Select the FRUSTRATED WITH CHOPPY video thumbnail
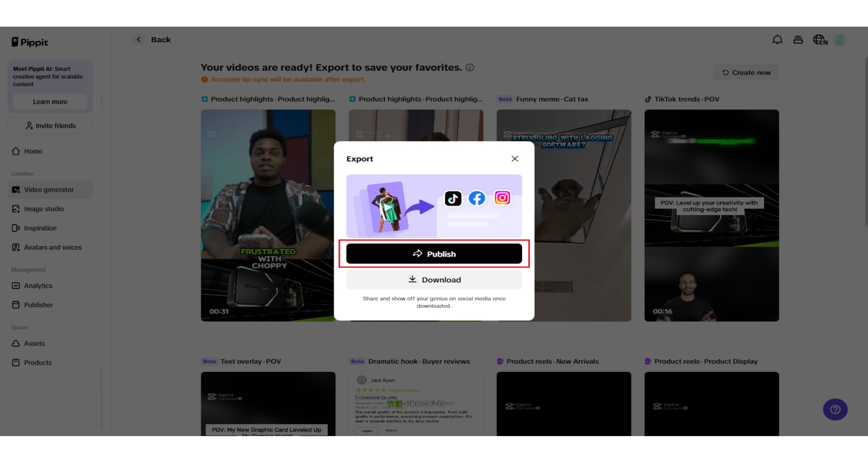This screenshot has height=465, width=868. tap(268, 215)
